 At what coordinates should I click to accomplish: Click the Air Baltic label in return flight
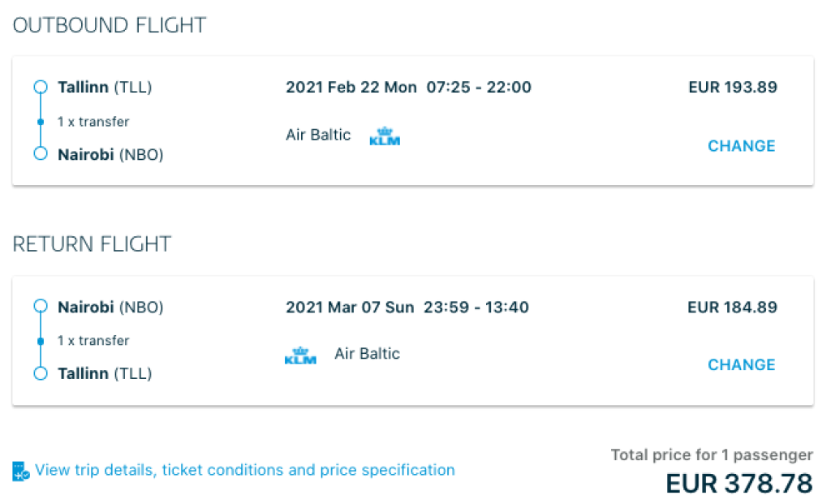367,354
